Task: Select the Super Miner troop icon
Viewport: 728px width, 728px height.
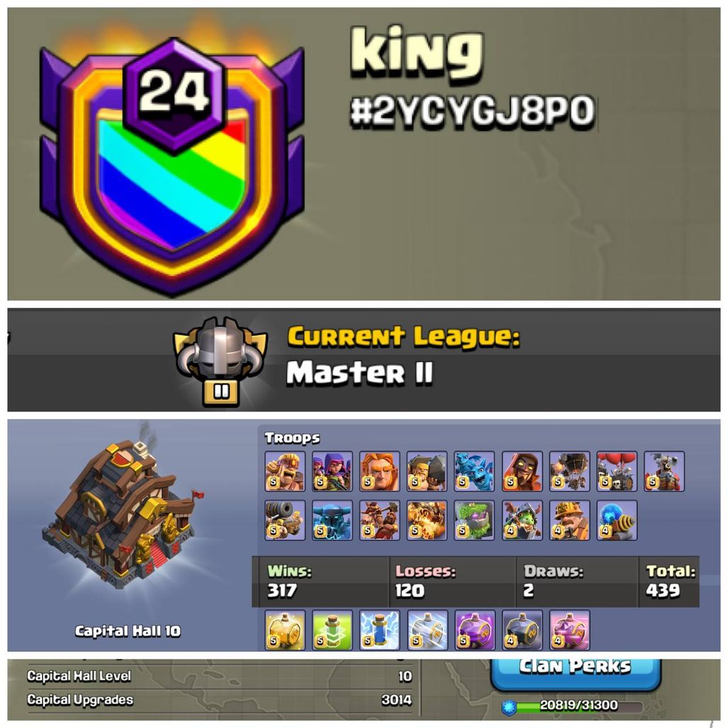Action: (569, 521)
